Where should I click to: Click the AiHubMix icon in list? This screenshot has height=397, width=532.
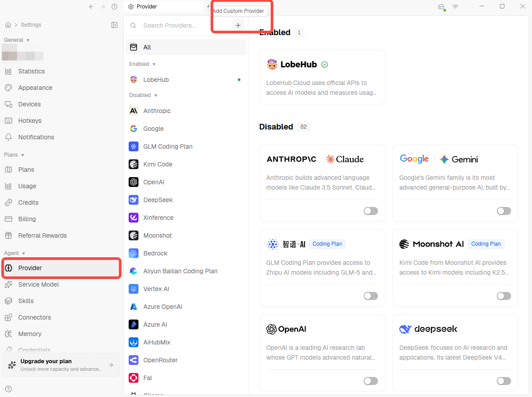[x=134, y=342]
